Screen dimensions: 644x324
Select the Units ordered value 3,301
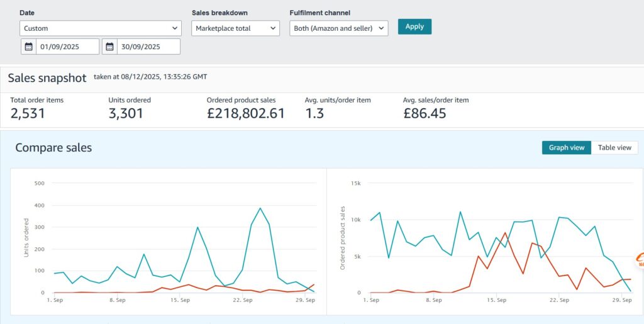126,113
